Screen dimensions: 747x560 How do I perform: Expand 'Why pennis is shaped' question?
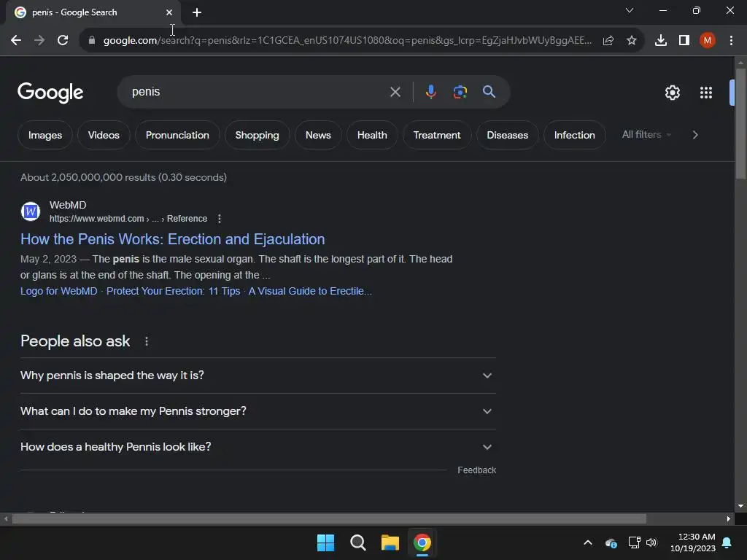coord(258,376)
